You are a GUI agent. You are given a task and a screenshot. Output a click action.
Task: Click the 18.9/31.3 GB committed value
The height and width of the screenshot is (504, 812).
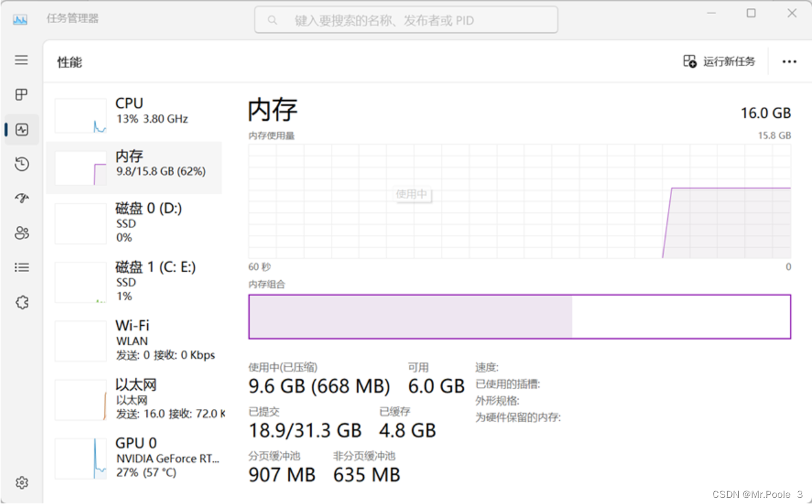coord(305,431)
